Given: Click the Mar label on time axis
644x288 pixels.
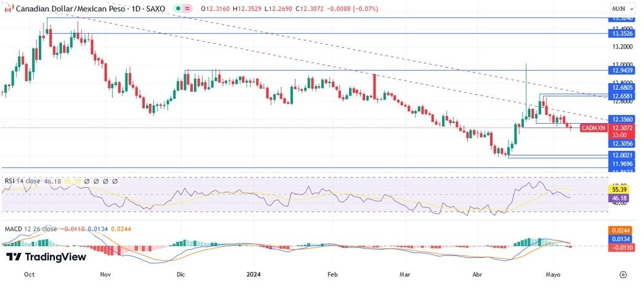Looking at the screenshot, I should tap(405, 274).
